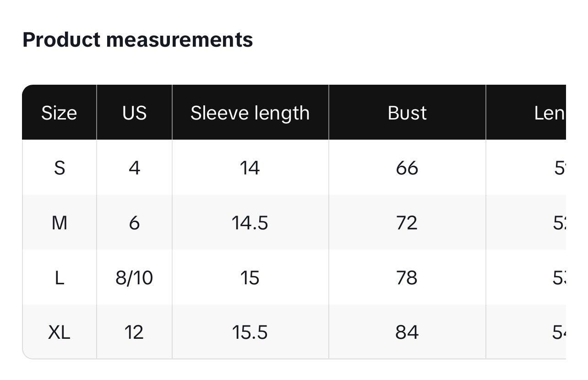Select the bust value 84
588x380 pixels.
(407, 332)
